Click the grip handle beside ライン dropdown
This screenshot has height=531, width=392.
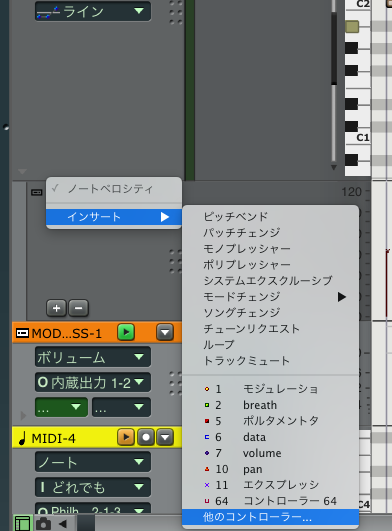(x=175, y=13)
